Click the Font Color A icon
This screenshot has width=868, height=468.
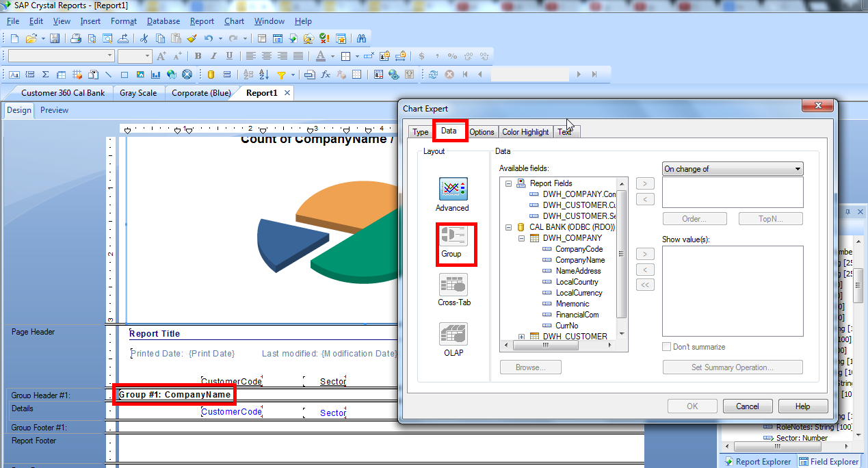coord(321,56)
